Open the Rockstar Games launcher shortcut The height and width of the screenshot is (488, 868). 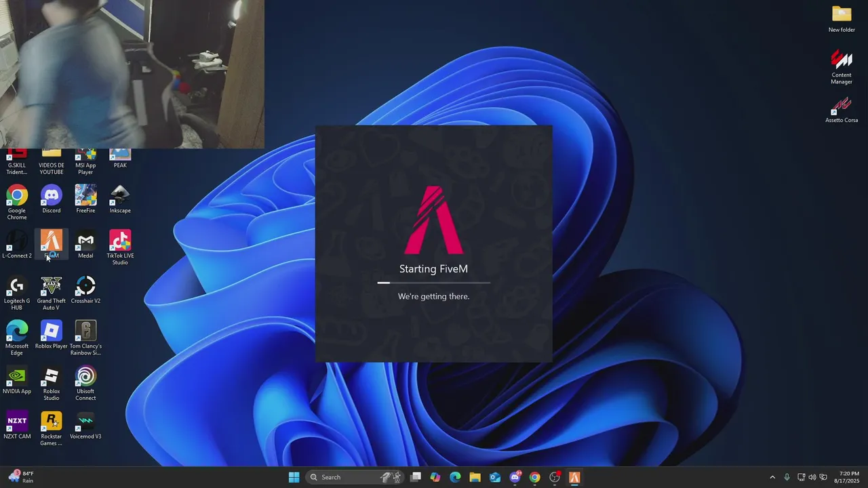click(x=52, y=428)
